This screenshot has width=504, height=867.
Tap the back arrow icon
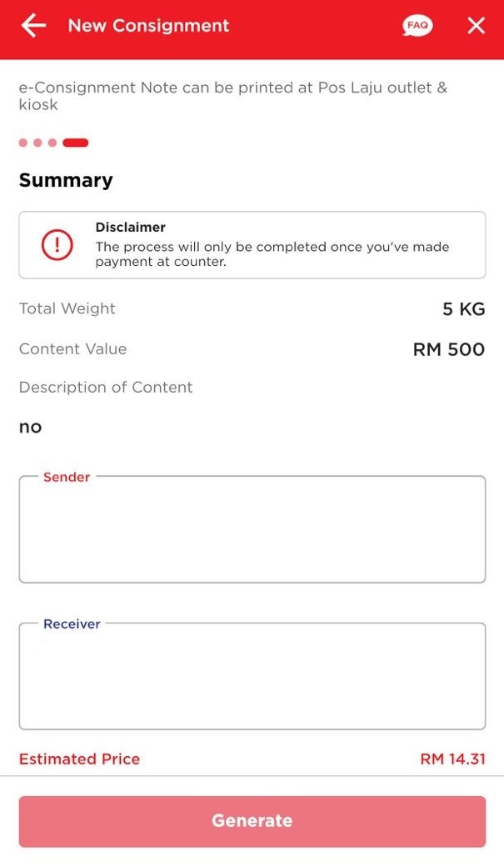pos(33,26)
